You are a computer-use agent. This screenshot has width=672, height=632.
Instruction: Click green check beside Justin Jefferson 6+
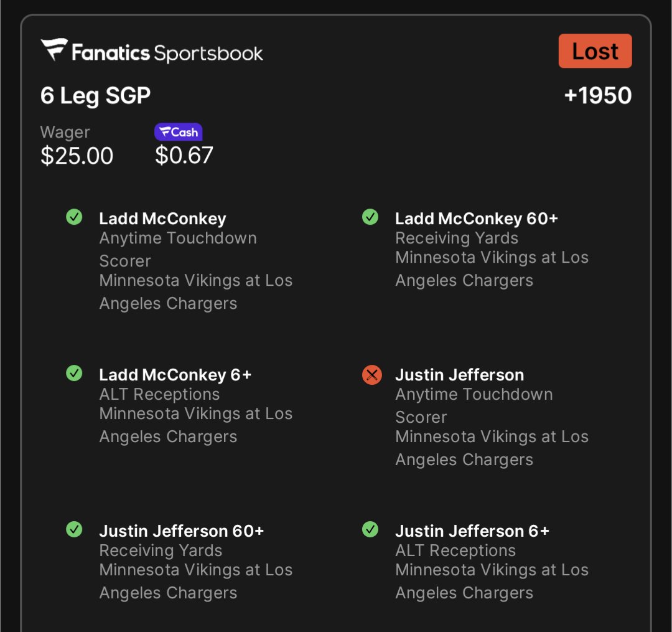(370, 529)
